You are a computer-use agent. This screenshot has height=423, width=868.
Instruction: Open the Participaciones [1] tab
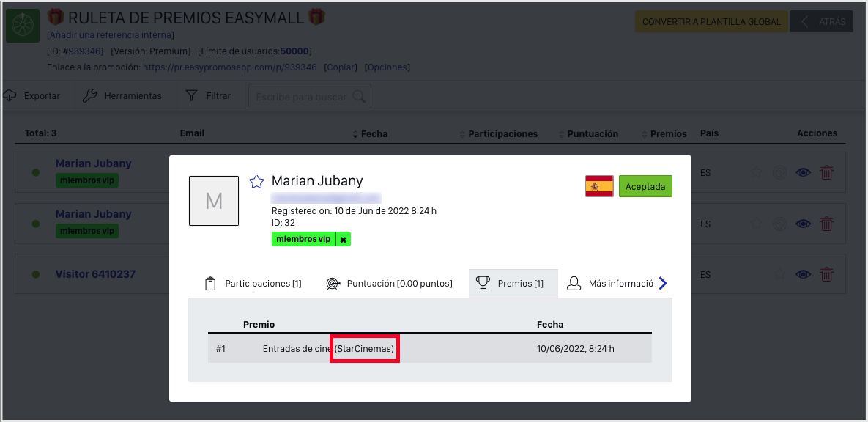253,283
